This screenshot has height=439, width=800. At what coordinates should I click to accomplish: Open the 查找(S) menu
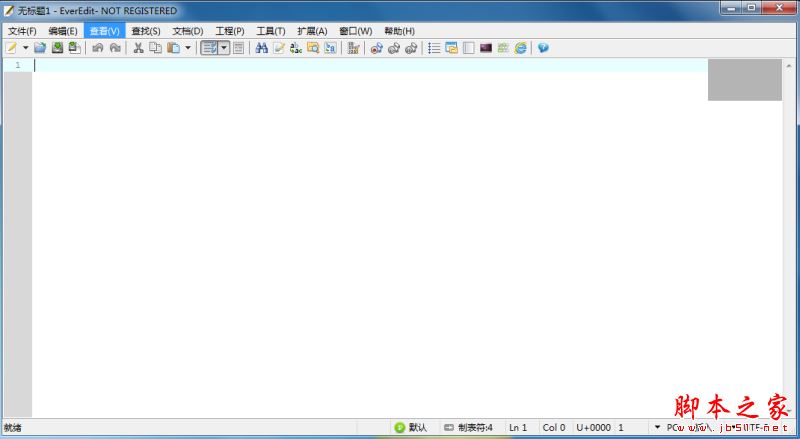[146, 31]
